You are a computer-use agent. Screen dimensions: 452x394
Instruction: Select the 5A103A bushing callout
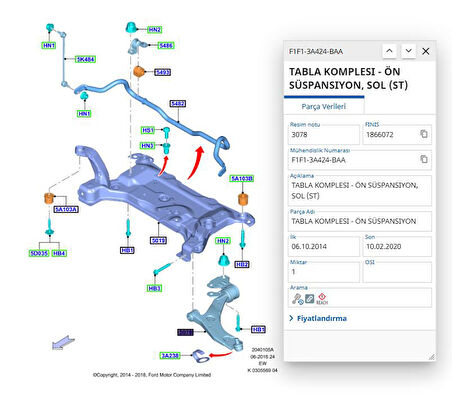[66, 209]
